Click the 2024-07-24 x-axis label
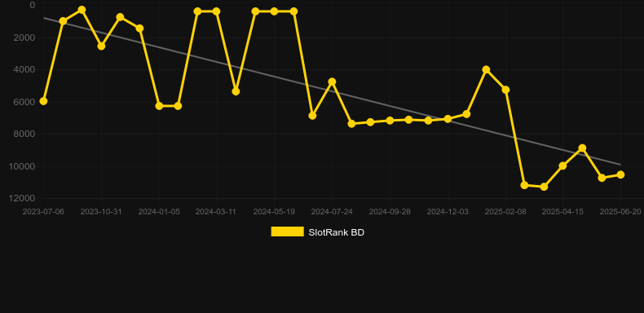 tap(332, 212)
